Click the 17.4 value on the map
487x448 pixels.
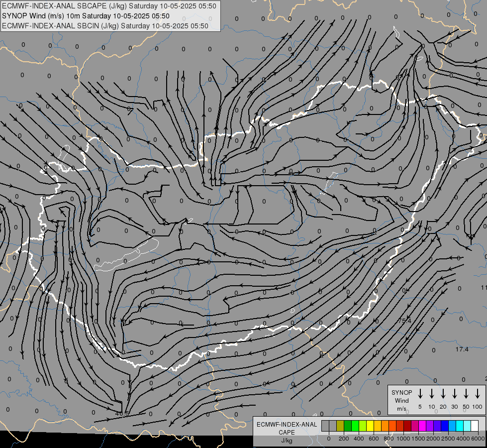462,349
